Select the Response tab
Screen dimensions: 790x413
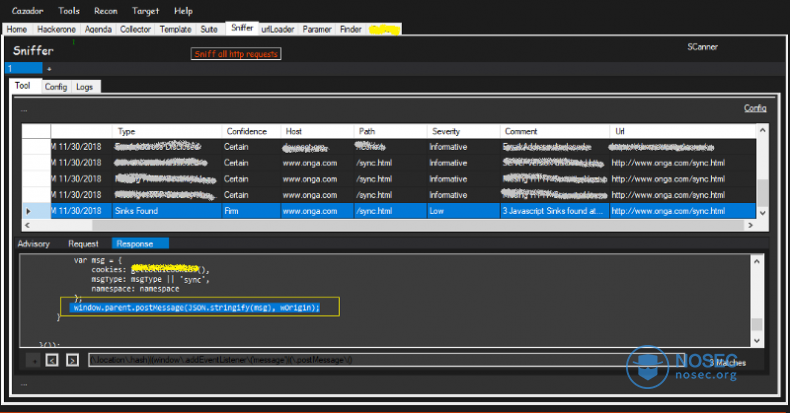pos(140,244)
